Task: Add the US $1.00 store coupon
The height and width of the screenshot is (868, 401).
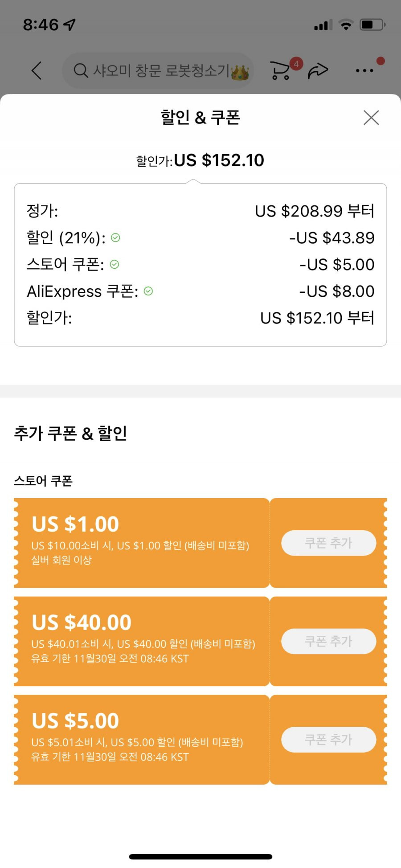Action: [x=329, y=543]
